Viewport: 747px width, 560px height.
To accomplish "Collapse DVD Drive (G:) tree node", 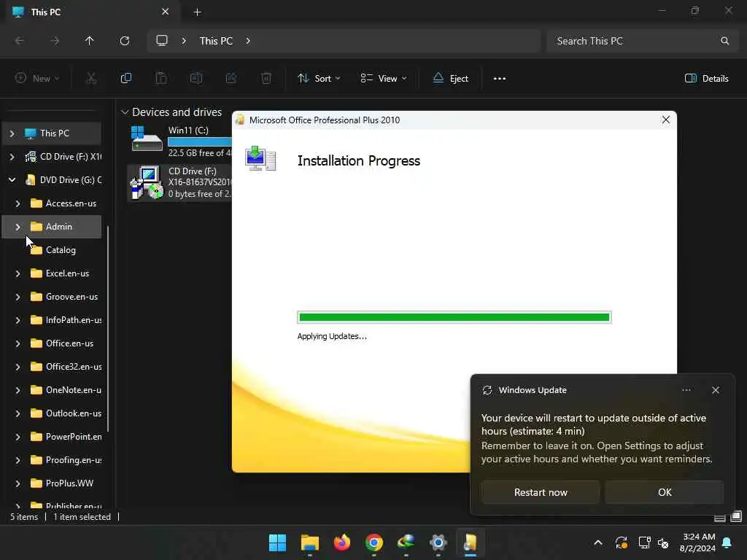I will coord(12,180).
